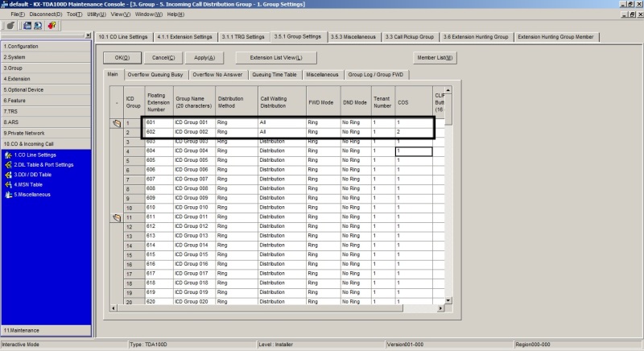Screen dimensions: 644x351
Task: Select the COS cell in row 4
Action: click(414, 151)
